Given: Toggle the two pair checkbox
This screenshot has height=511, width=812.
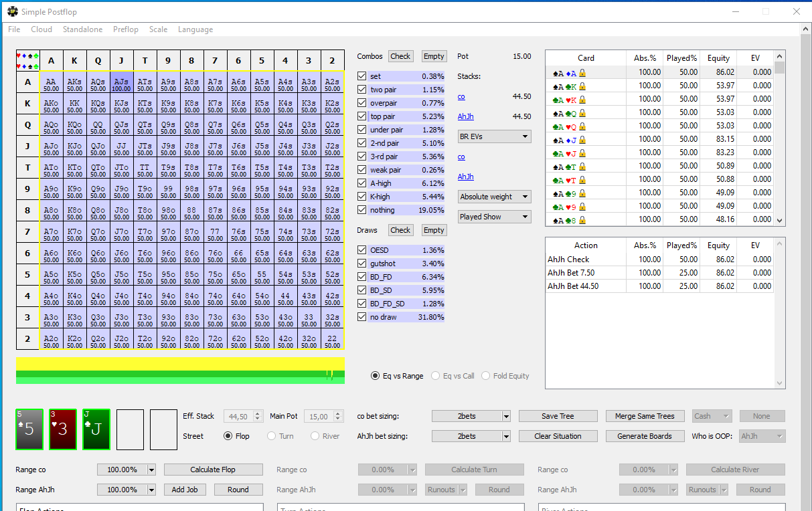Looking at the screenshot, I should coord(362,90).
